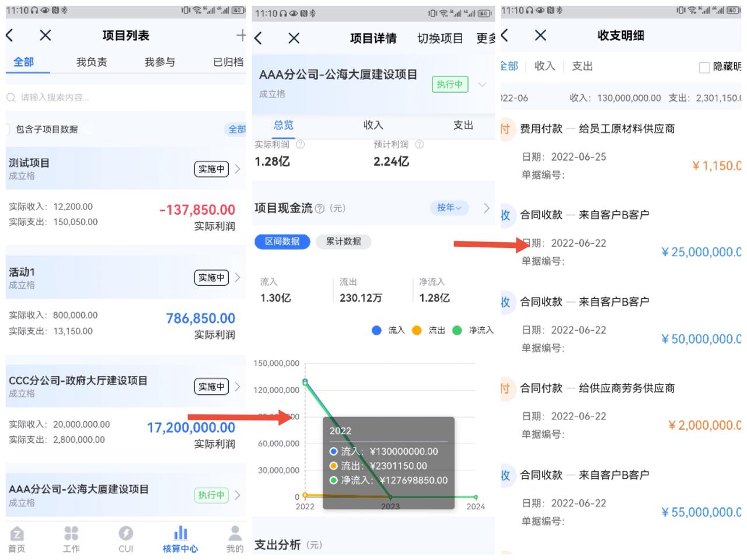Click the 实施中 status badge of 测试项目
Viewport: 747px width, 560px height.
[211, 169]
